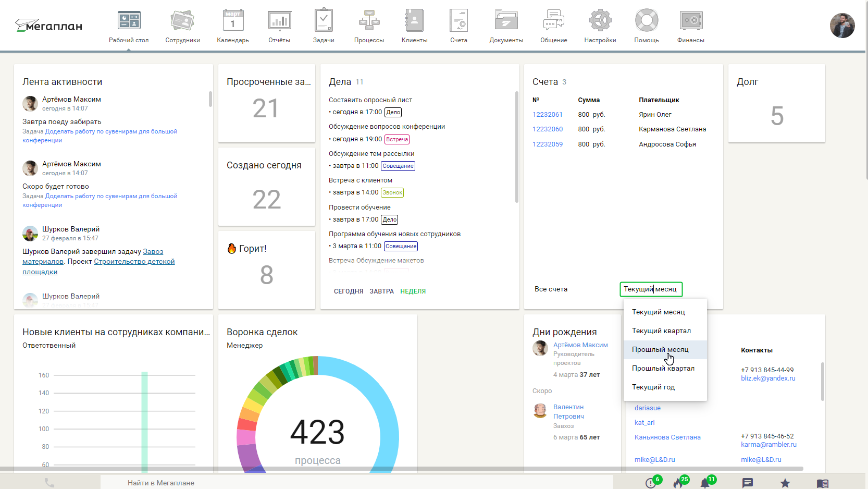Image resolution: width=868 pixels, height=489 pixels.
Task: Open the Задачи tasks icon
Action: [324, 21]
